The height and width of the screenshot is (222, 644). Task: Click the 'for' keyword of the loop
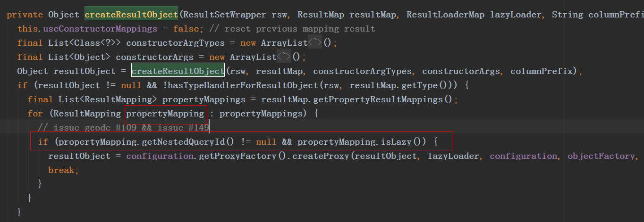[x=35, y=114]
